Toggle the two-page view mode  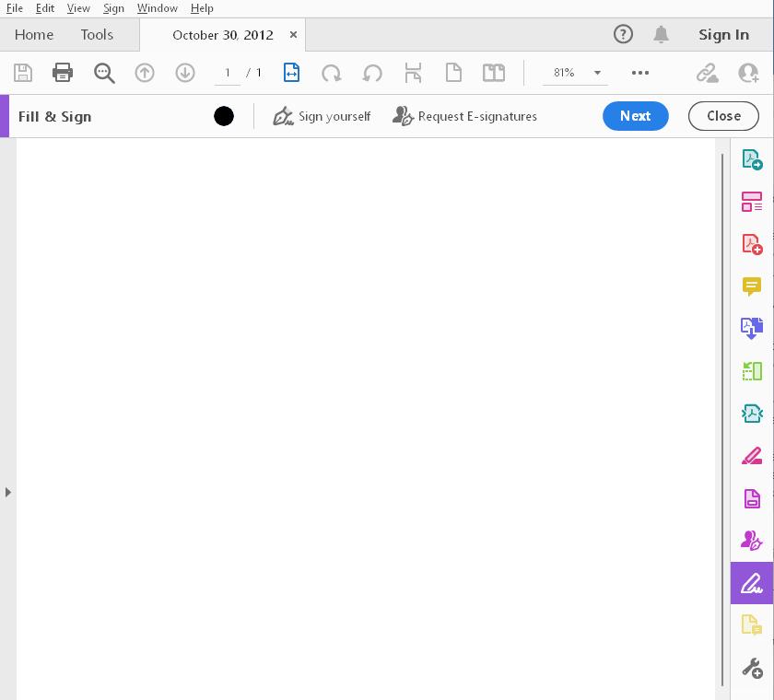pyautogui.click(x=493, y=73)
